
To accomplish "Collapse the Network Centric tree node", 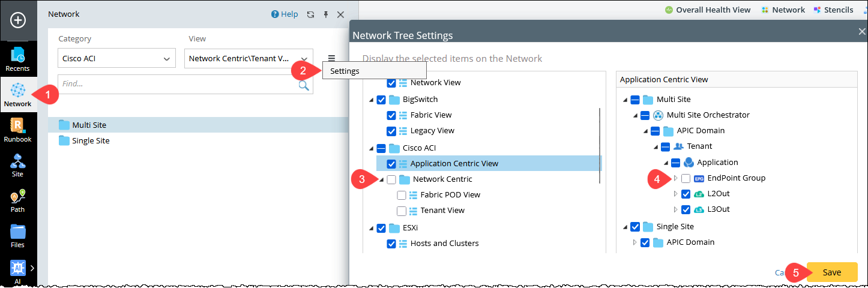I will [381, 180].
